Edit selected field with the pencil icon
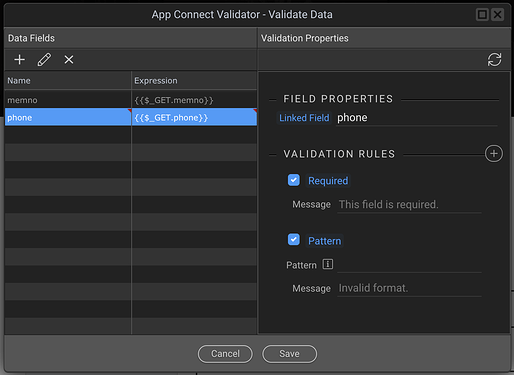The image size is (514, 375). click(x=44, y=60)
